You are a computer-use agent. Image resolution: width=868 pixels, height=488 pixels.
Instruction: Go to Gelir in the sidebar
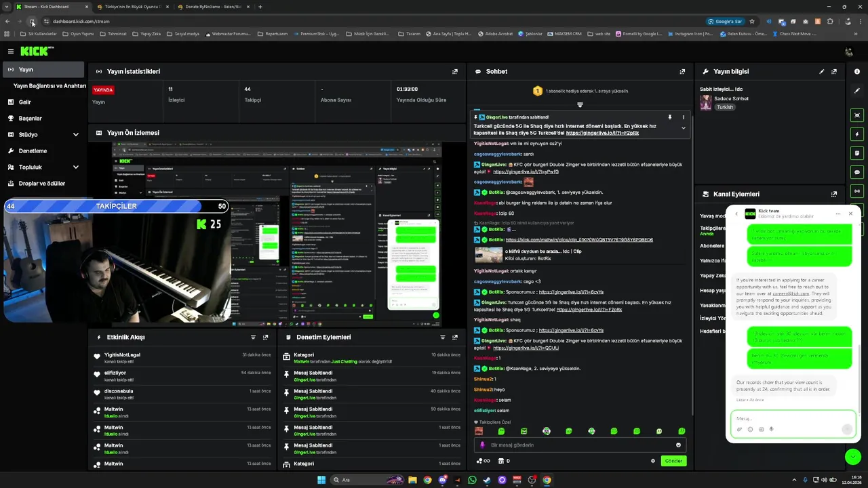(x=43, y=102)
